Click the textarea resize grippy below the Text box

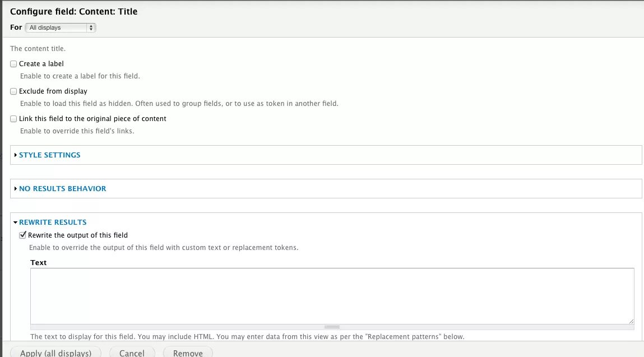332,327
